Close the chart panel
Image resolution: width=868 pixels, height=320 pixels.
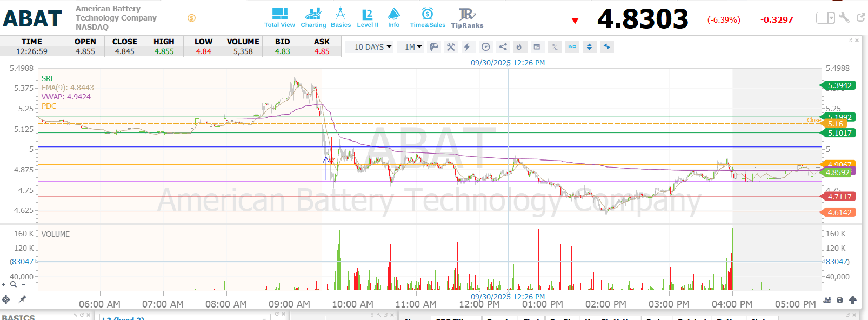(x=857, y=41)
